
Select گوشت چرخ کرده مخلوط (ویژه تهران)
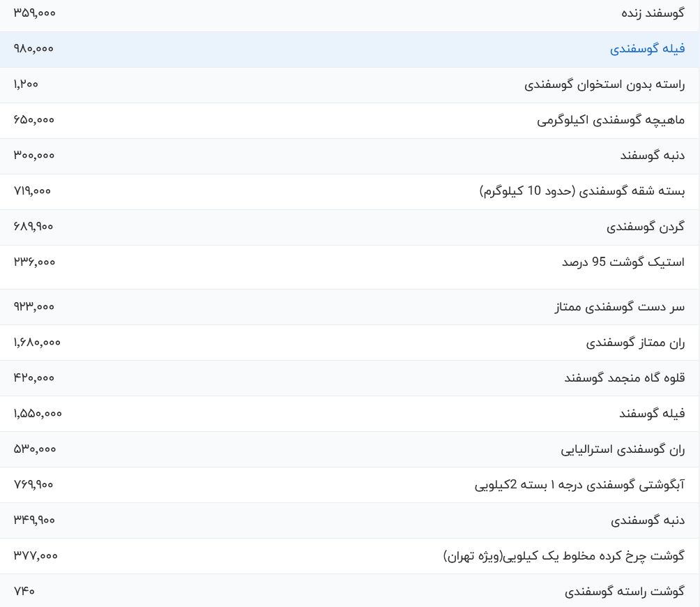click(564, 556)
